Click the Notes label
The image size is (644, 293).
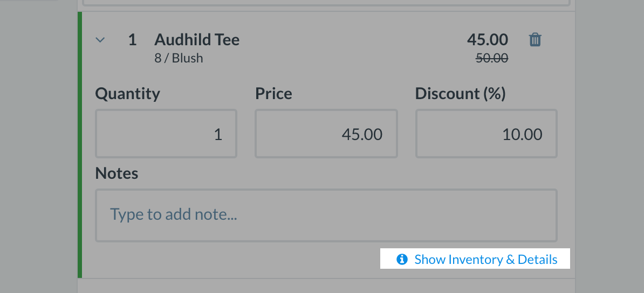point(117,173)
